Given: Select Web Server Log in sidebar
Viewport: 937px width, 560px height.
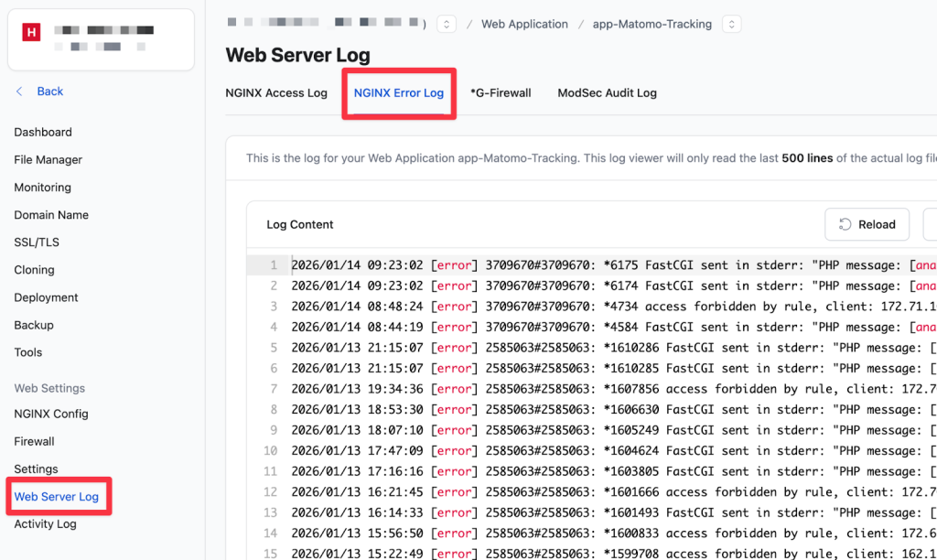Looking at the screenshot, I should 56,497.
